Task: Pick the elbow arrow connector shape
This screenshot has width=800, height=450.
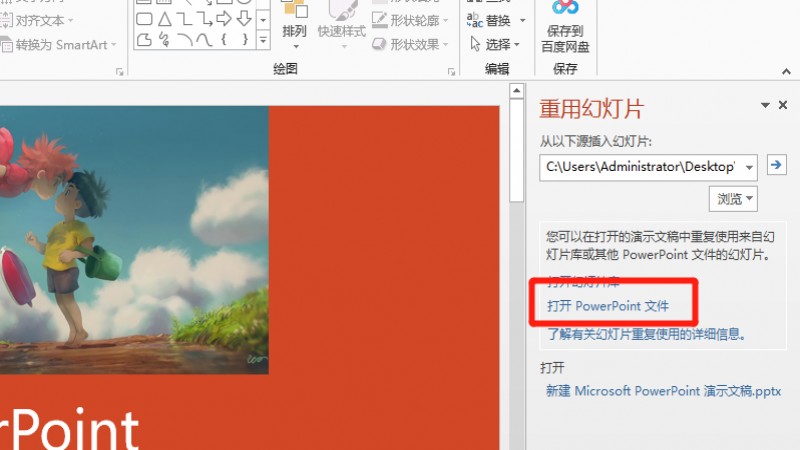Action: (x=205, y=19)
